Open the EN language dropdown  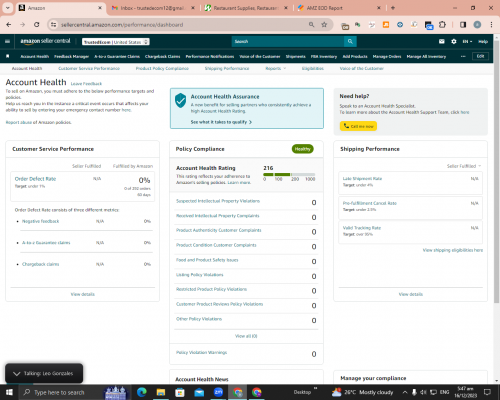pyautogui.click(x=467, y=41)
